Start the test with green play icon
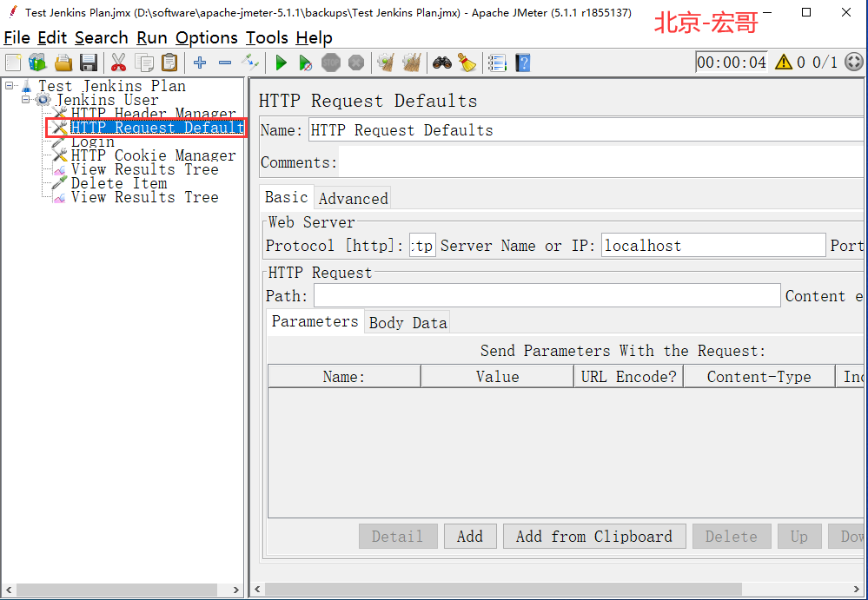Screen dimensions: 868x600 (x=281, y=63)
